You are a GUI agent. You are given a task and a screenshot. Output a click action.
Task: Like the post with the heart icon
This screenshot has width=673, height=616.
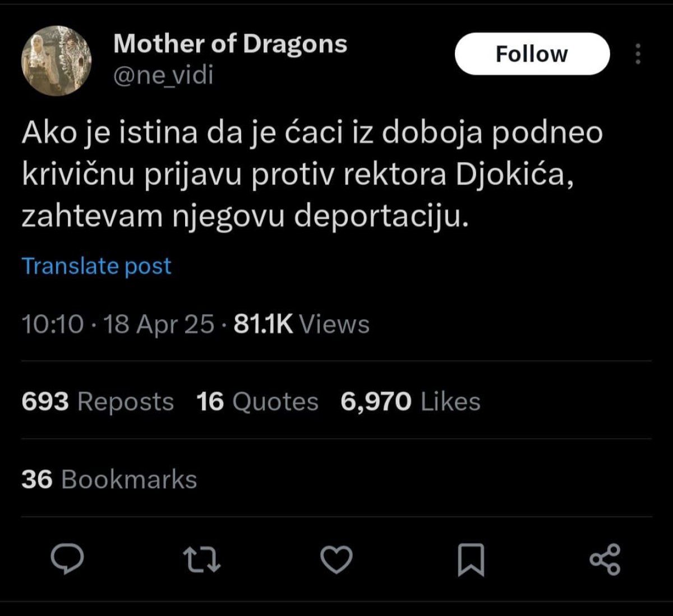pos(336,559)
